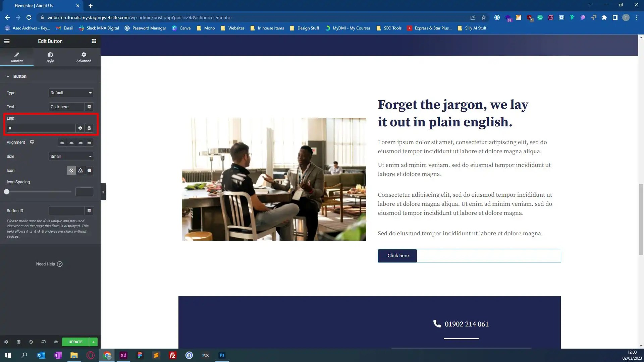Switch to the Advanced tab
644x362 pixels.
pyautogui.click(x=84, y=57)
